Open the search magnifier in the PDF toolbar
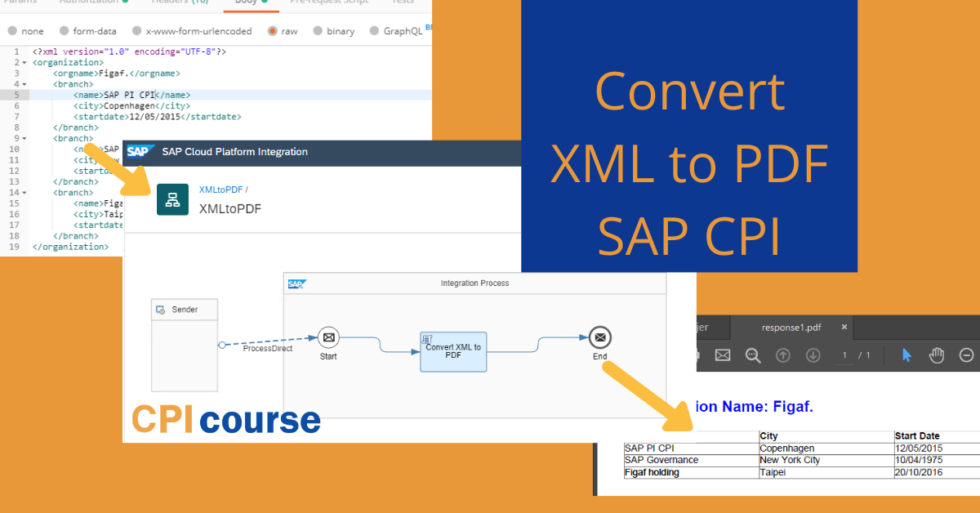The width and height of the screenshot is (980, 513). 753,355
